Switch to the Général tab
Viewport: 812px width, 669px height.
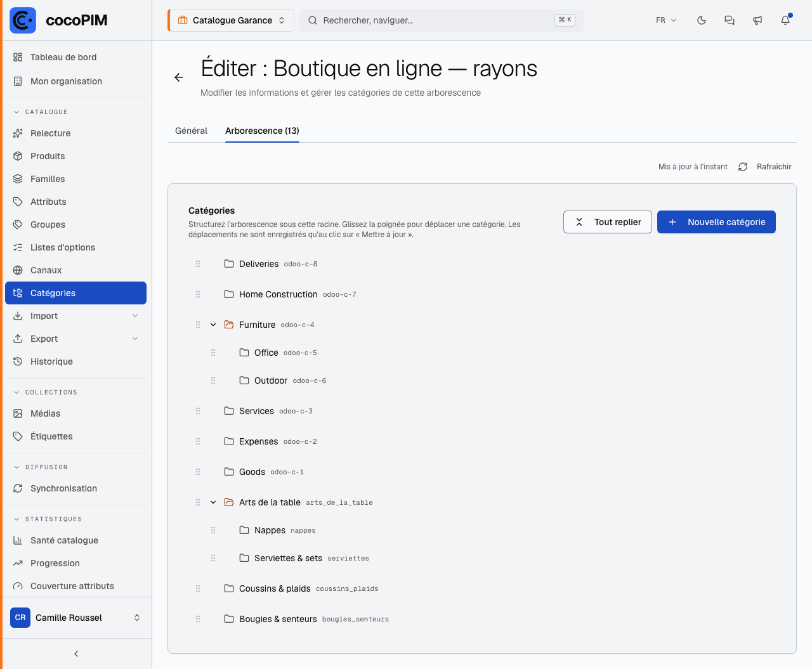point(191,131)
